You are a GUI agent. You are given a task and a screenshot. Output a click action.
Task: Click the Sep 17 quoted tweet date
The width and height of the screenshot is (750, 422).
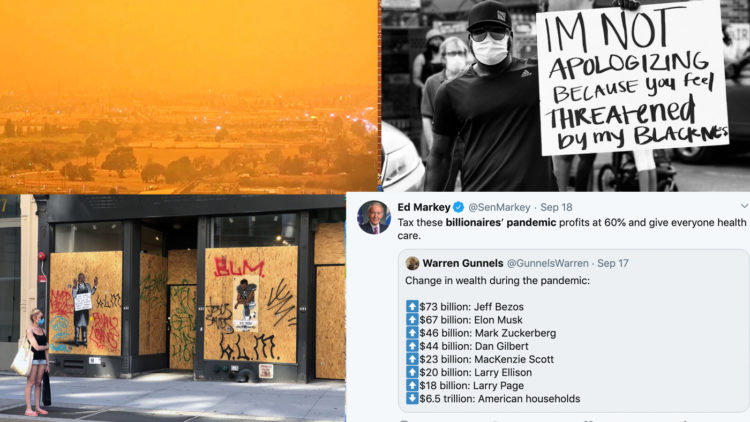coord(613,263)
